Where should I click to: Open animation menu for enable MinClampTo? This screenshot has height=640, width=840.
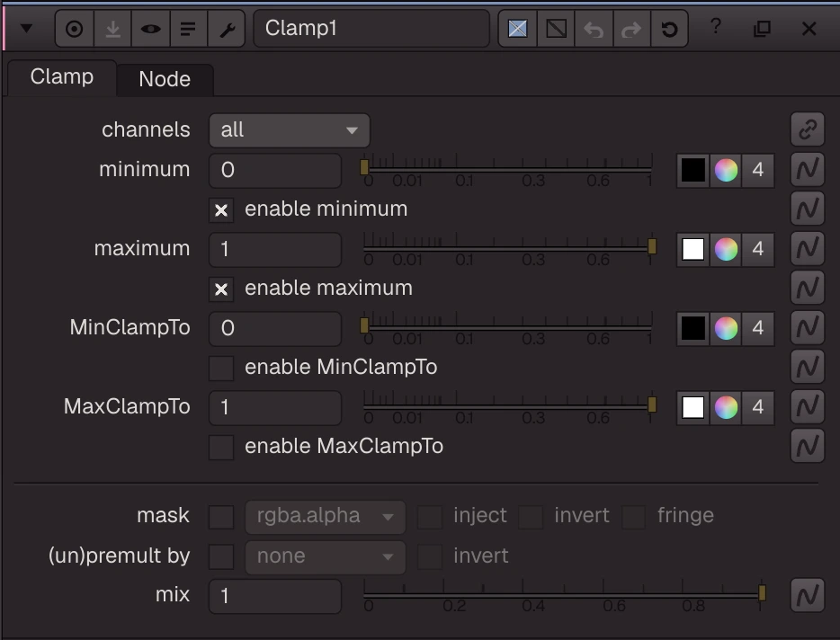coord(808,367)
